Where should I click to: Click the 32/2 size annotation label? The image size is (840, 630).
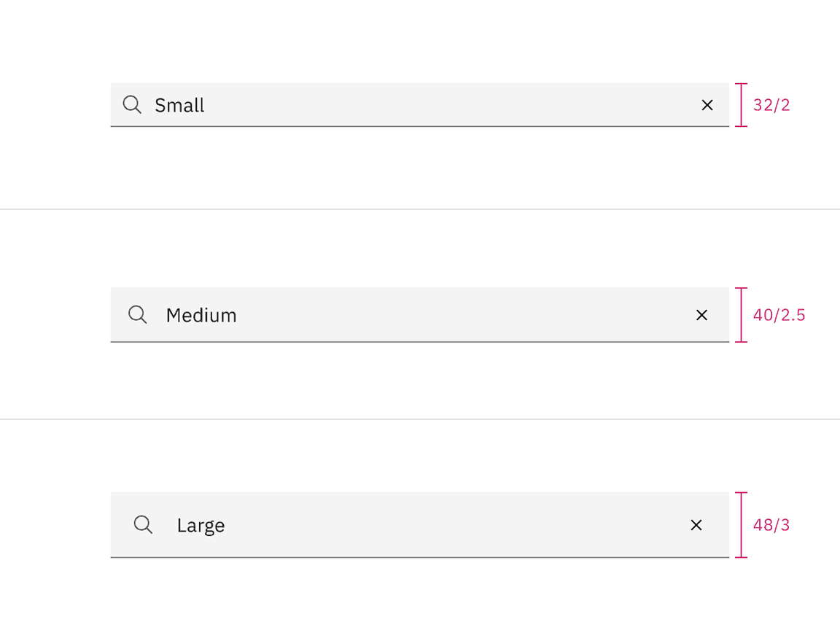(x=771, y=105)
